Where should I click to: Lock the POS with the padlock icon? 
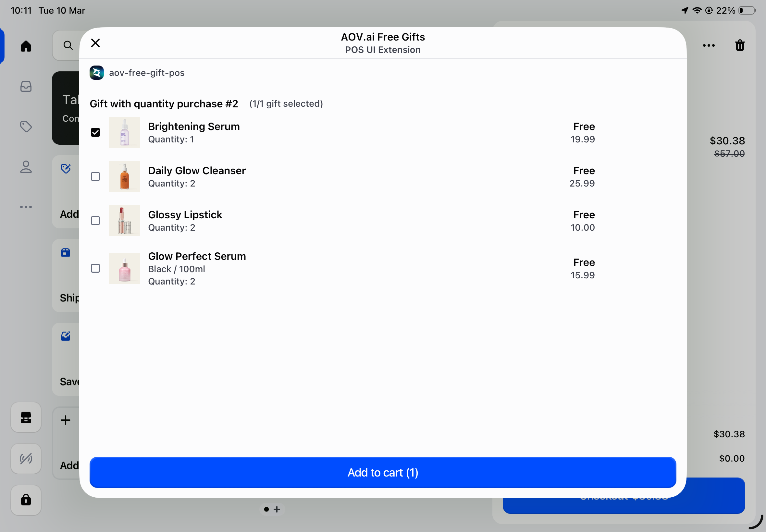26,500
